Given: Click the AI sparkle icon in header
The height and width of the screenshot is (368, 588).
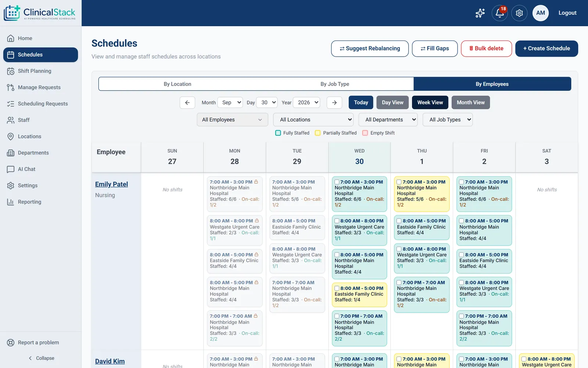Looking at the screenshot, I should pyautogui.click(x=480, y=13).
